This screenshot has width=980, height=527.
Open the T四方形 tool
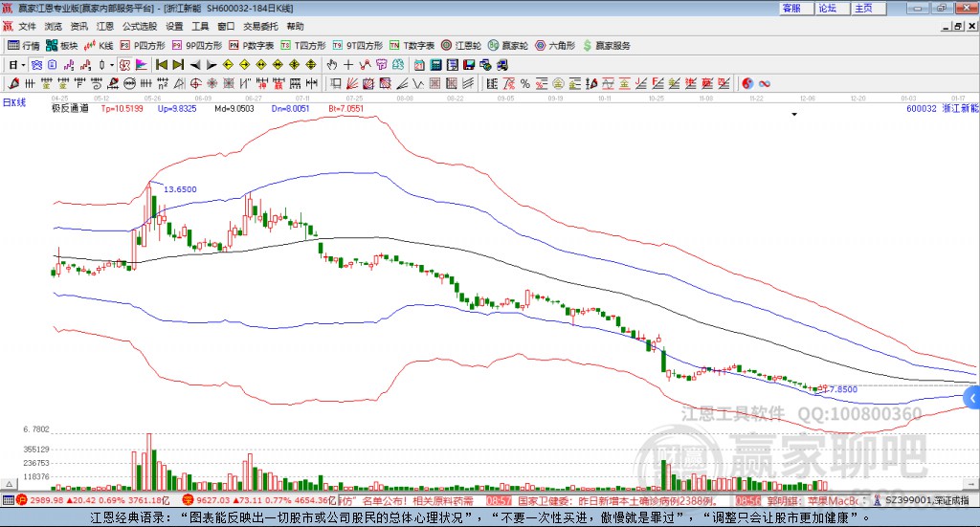tap(303, 46)
